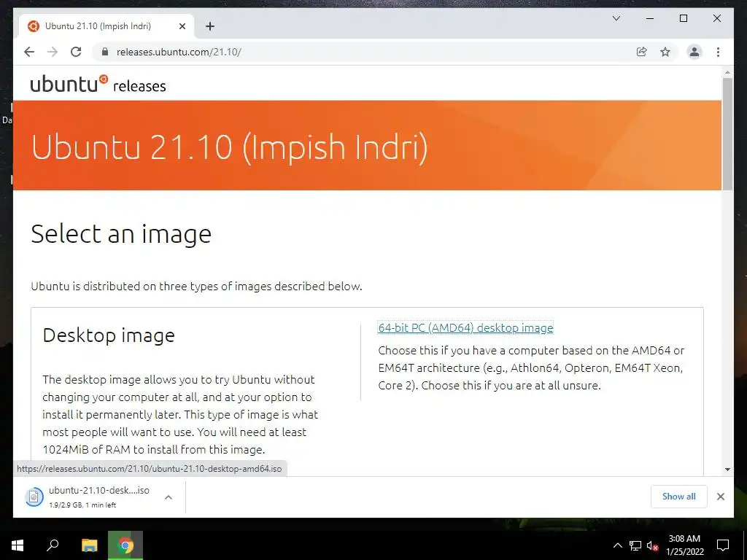
Task: Click the vertical scrollbar thumb
Action: [727, 134]
